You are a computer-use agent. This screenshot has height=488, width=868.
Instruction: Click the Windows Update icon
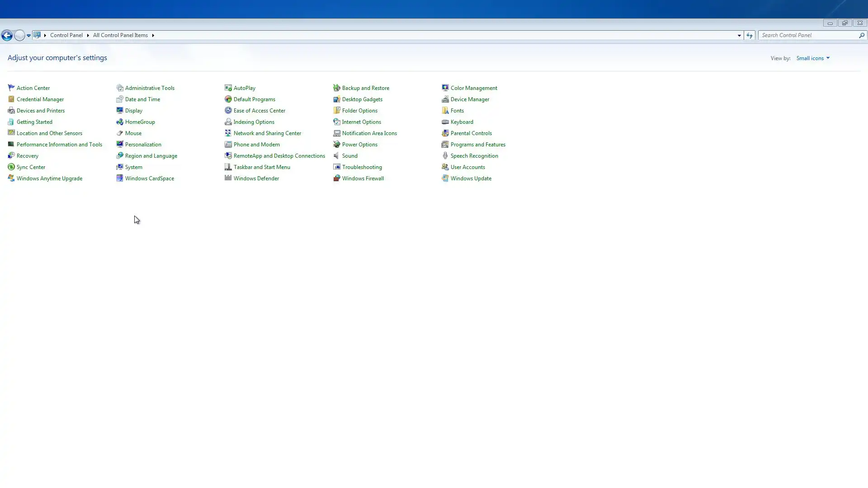445,178
